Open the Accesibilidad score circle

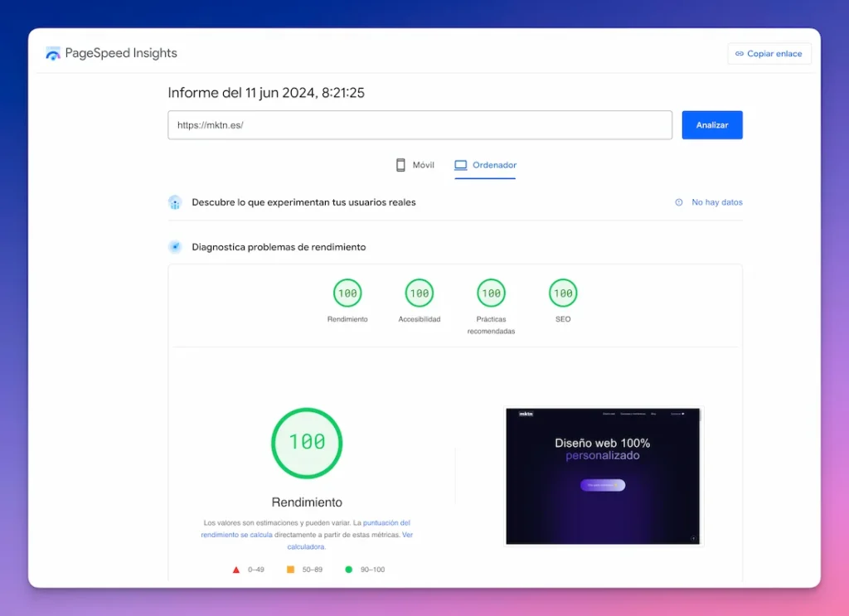point(420,293)
